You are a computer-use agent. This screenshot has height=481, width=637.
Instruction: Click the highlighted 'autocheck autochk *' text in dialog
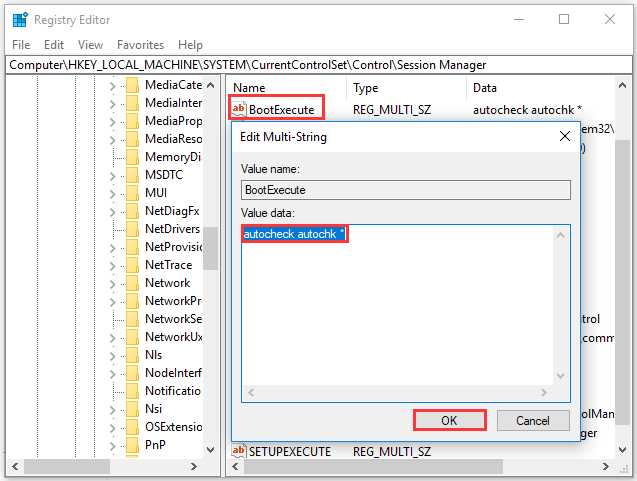point(295,234)
